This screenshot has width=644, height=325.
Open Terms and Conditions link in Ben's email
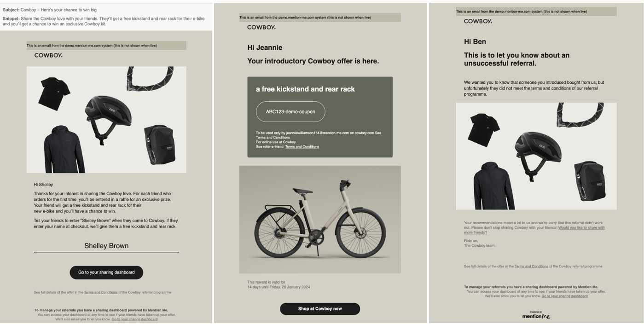click(531, 267)
